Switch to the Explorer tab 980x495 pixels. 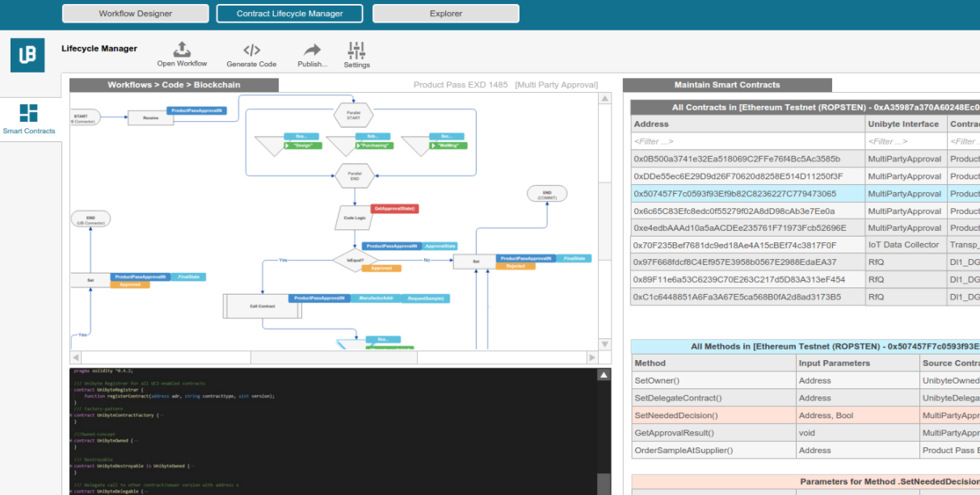click(446, 14)
